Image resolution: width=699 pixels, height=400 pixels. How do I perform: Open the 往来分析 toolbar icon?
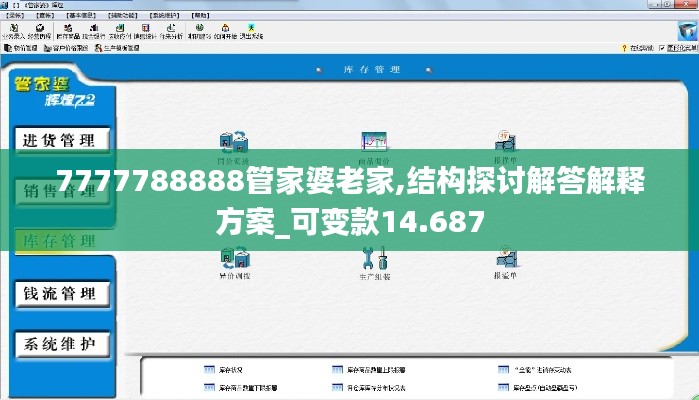click(x=171, y=32)
